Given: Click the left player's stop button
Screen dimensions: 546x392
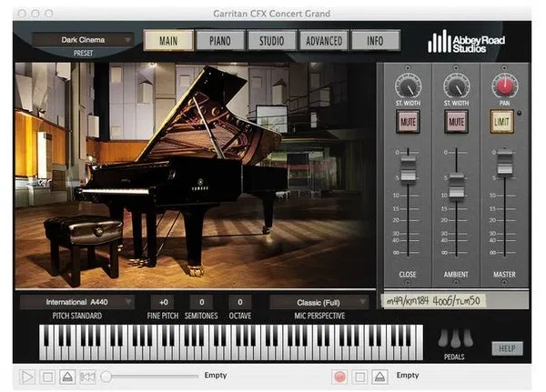Looking at the screenshot, I should point(47,376).
